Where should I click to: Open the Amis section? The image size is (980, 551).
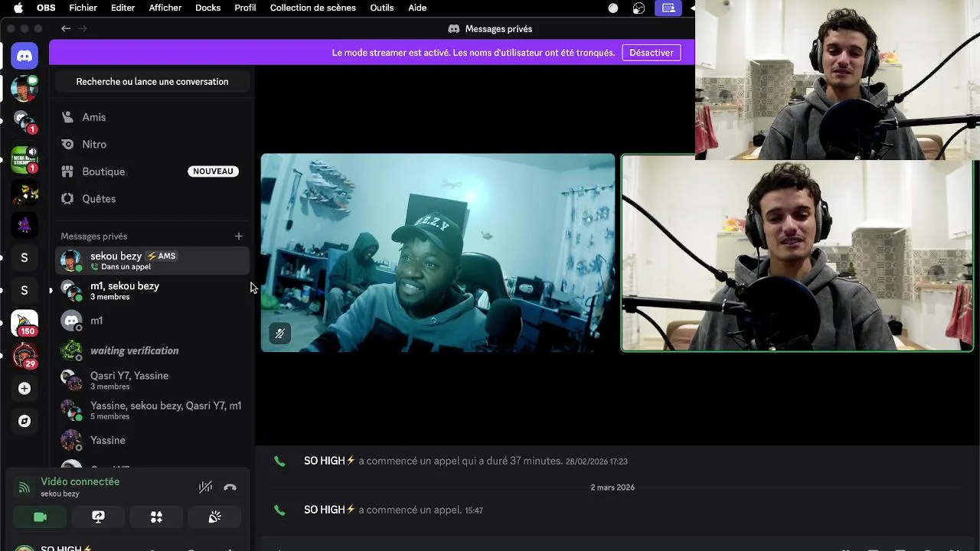(152, 117)
